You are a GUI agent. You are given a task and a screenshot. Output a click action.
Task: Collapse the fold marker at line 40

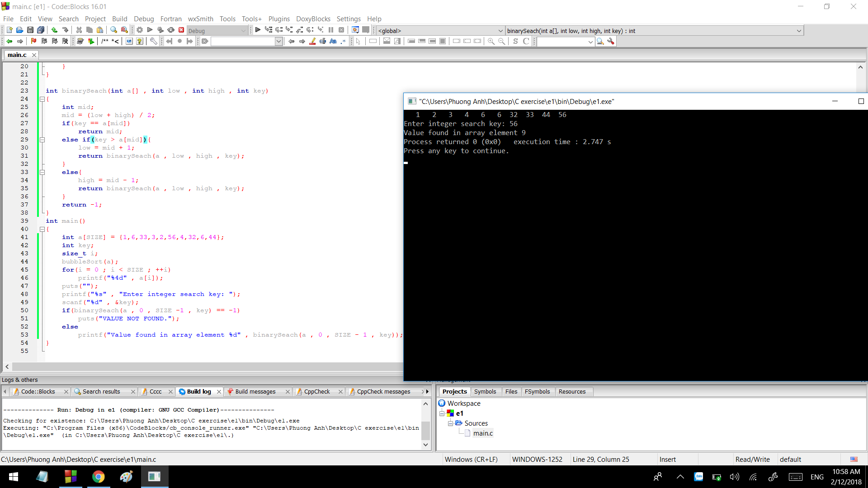pos(42,229)
